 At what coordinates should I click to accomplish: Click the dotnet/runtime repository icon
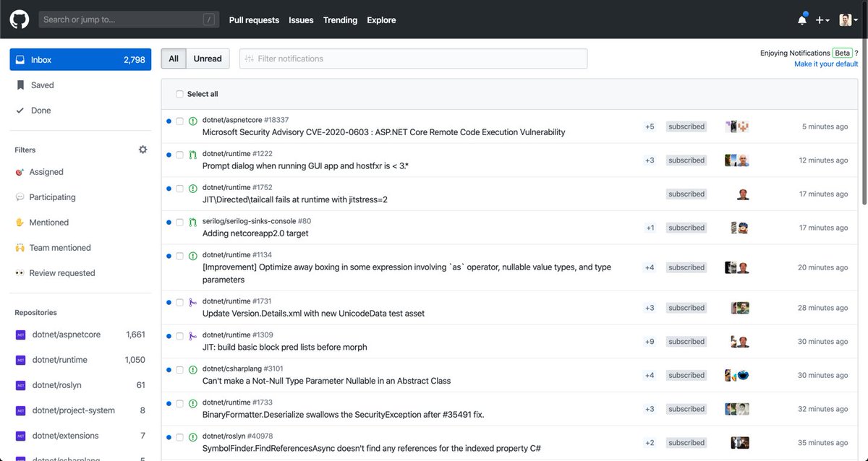(20, 360)
